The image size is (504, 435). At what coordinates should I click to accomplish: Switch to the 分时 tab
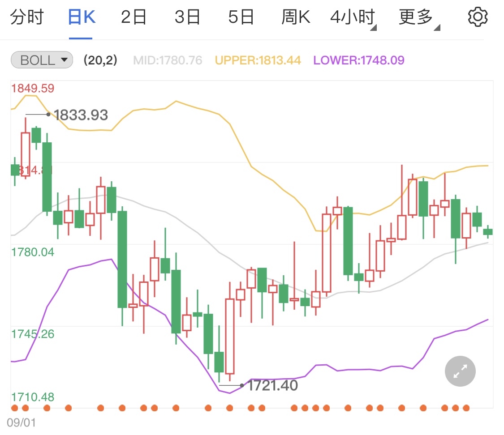click(27, 17)
